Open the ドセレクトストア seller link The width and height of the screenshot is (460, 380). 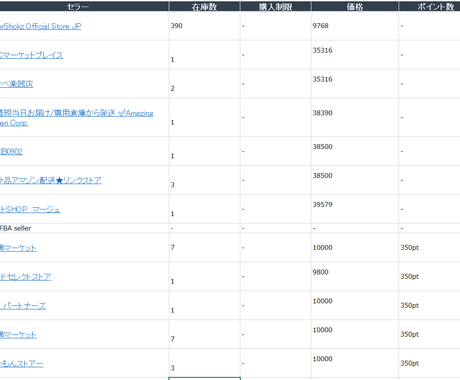point(25,277)
